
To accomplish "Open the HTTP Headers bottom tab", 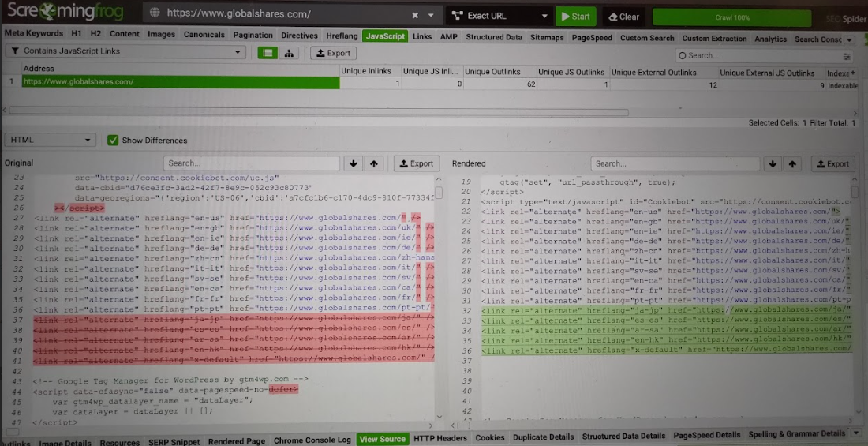I will [440, 438].
